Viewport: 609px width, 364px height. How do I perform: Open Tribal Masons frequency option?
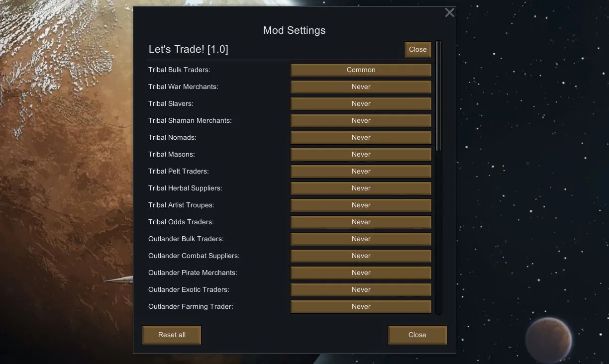click(x=361, y=154)
